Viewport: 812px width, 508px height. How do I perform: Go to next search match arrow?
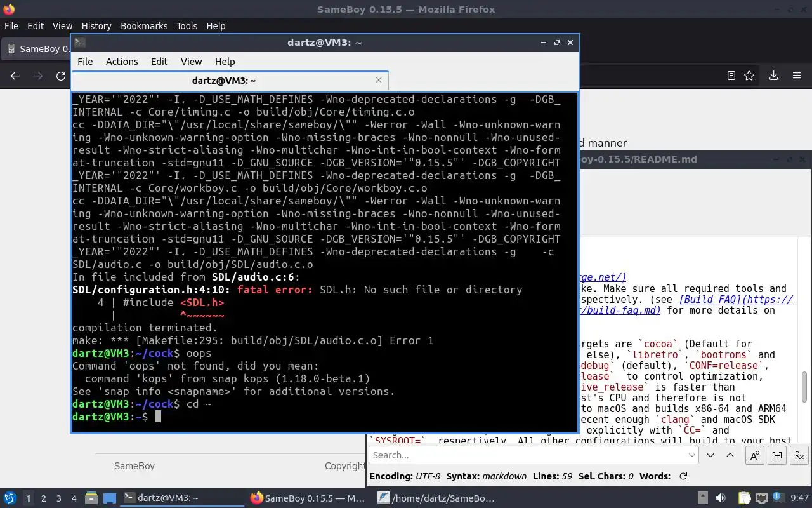pyautogui.click(x=710, y=455)
